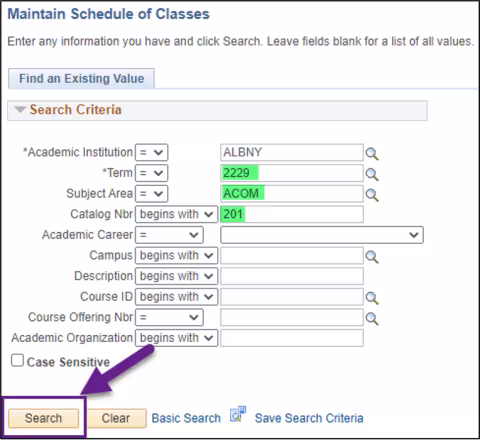The image size is (480, 440).
Task: Open the Course Offering Nbr lookup magnifier
Action: (x=372, y=318)
